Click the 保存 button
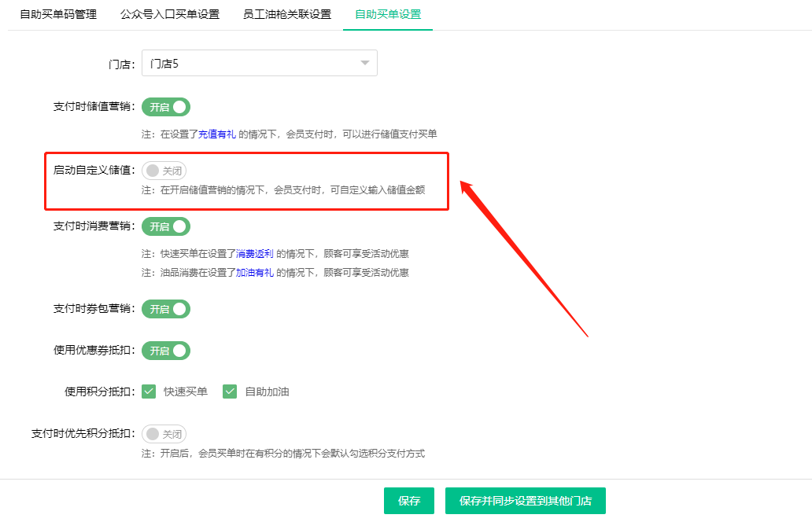This screenshot has height=522, width=812. pos(409,501)
